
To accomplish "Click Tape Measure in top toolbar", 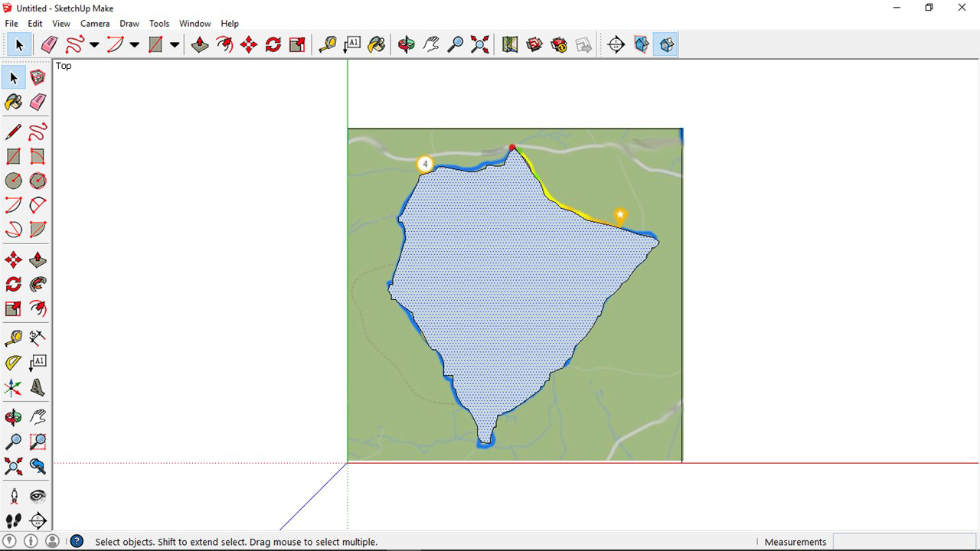I will point(328,44).
